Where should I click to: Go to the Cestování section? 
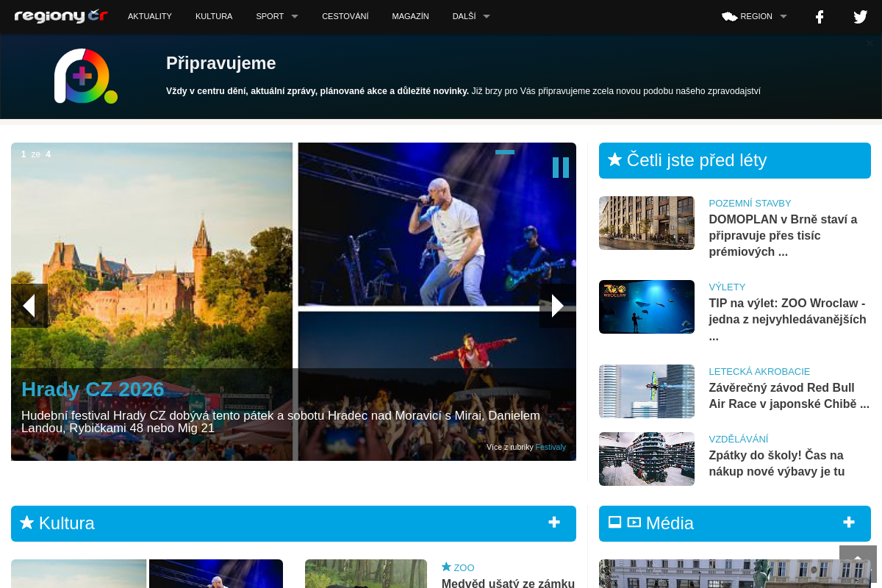point(345,16)
